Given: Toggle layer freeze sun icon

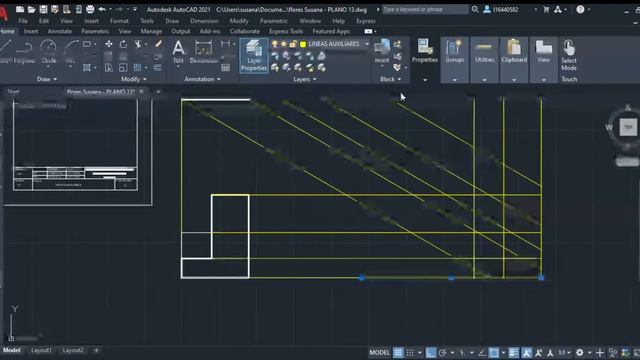Looking at the screenshot, I should coord(284,44).
